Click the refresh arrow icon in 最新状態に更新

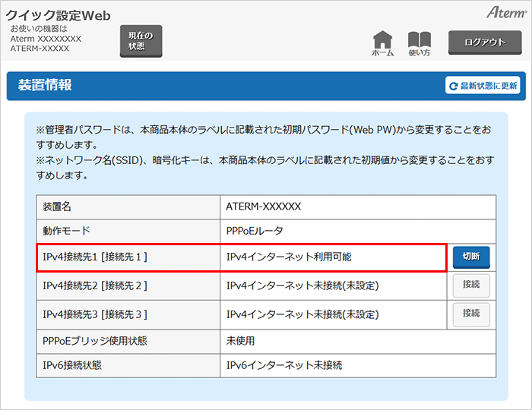(454, 86)
